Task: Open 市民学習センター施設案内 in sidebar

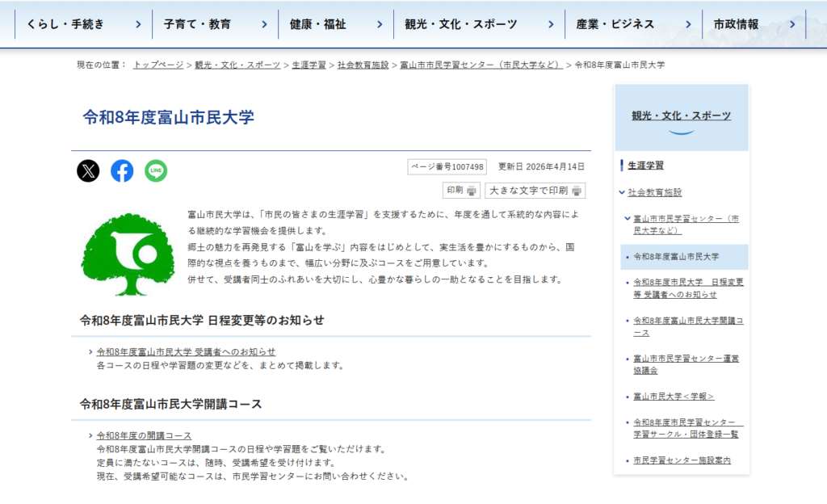Action: 682,460
